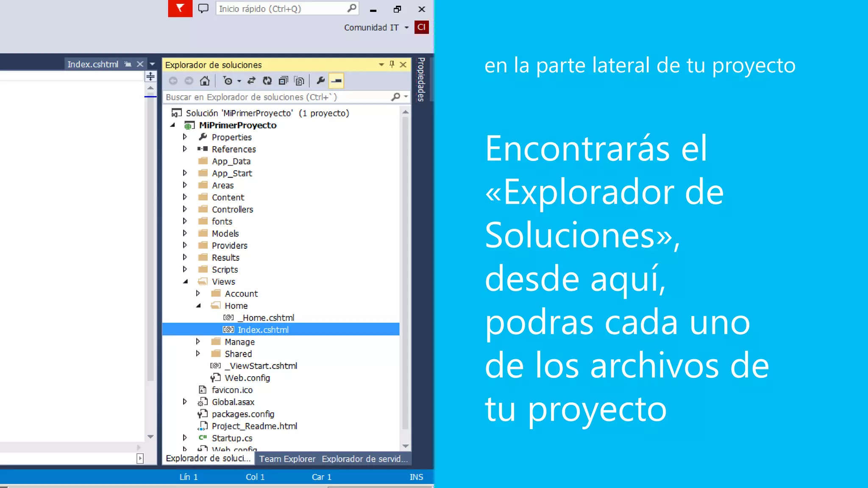The width and height of the screenshot is (868, 488).
Task: Click the INS status bar indicator
Action: click(x=416, y=477)
